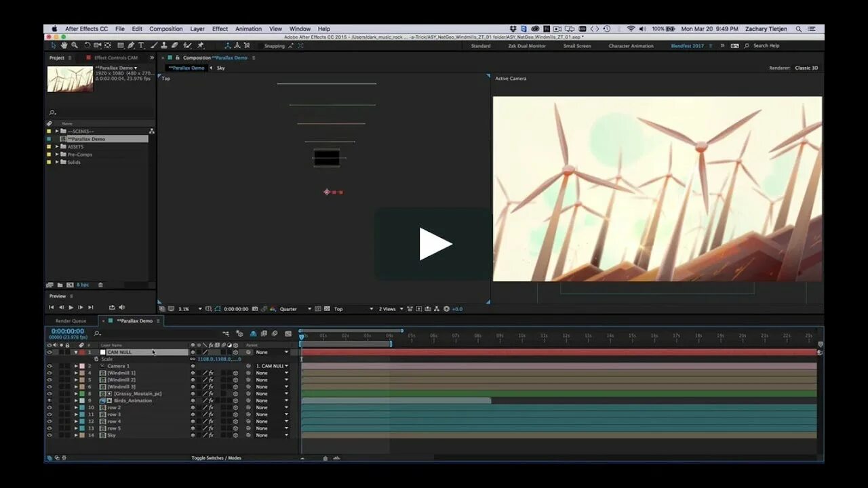Image resolution: width=868 pixels, height=488 pixels.
Task: Click the new composition icon in Project panel
Action: click(69, 285)
